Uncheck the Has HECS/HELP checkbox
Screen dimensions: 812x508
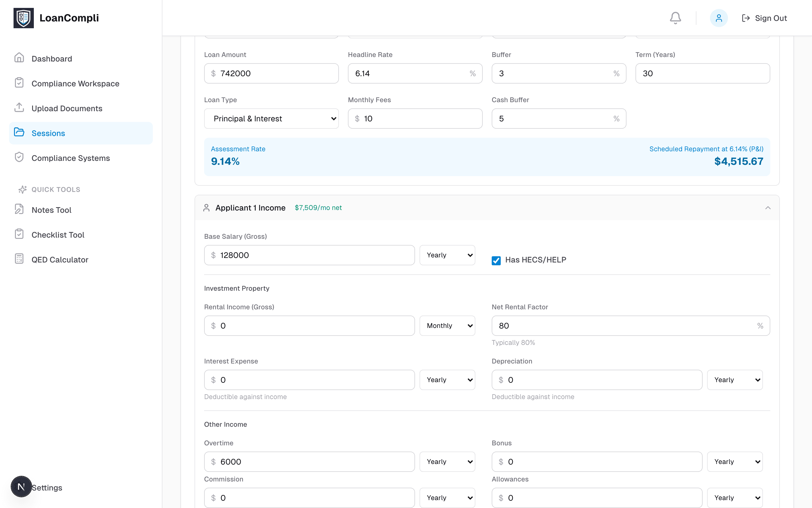click(x=496, y=260)
